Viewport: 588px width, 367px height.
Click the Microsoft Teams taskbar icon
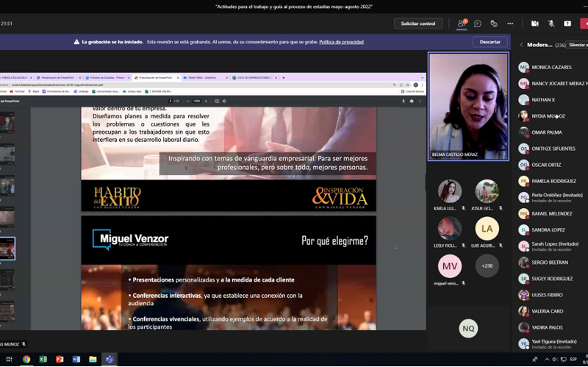(109, 359)
